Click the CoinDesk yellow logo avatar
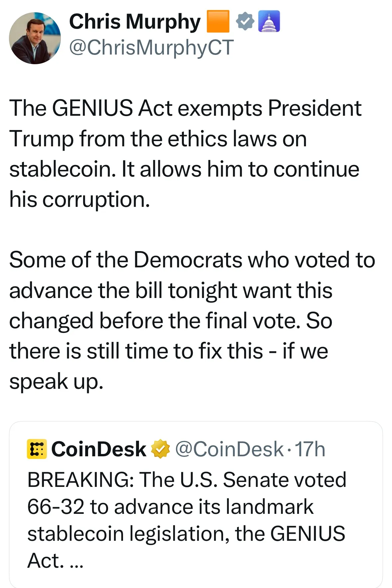This screenshot has width=392, height=588. point(37,449)
